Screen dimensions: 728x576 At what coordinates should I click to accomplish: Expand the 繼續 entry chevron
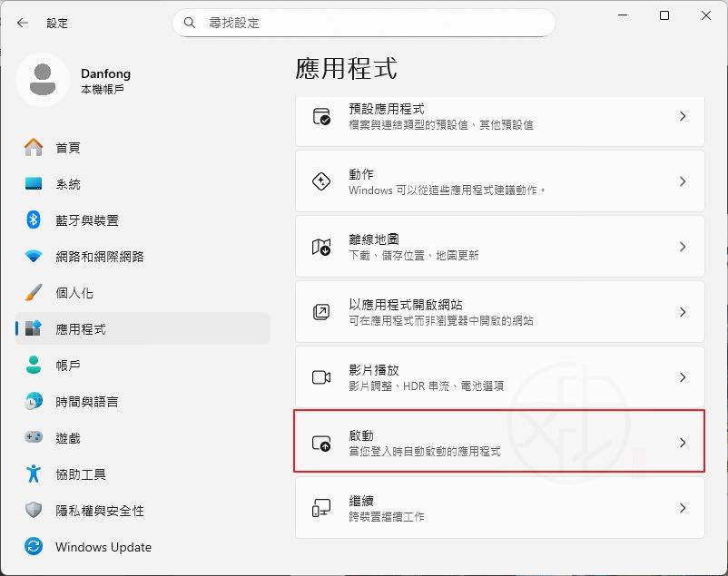(x=683, y=508)
